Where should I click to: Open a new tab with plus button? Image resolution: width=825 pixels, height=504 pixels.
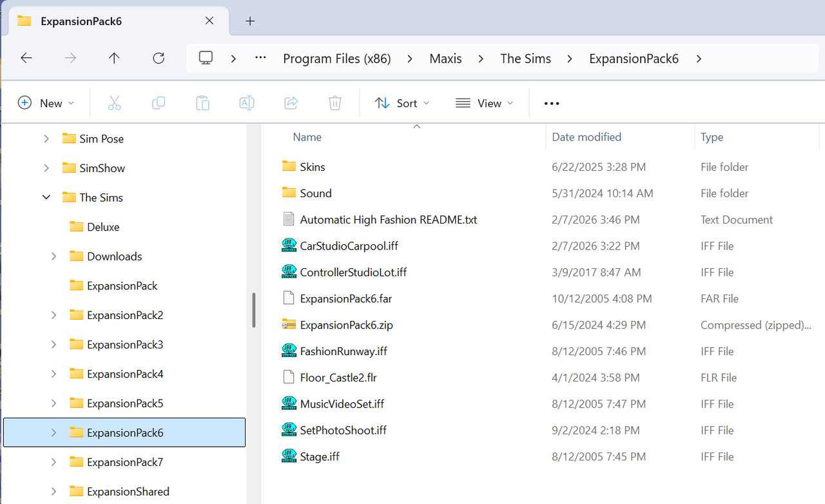[250, 21]
